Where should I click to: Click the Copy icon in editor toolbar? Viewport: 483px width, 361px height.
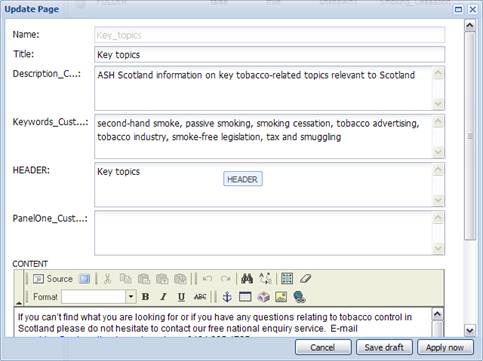click(126, 279)
